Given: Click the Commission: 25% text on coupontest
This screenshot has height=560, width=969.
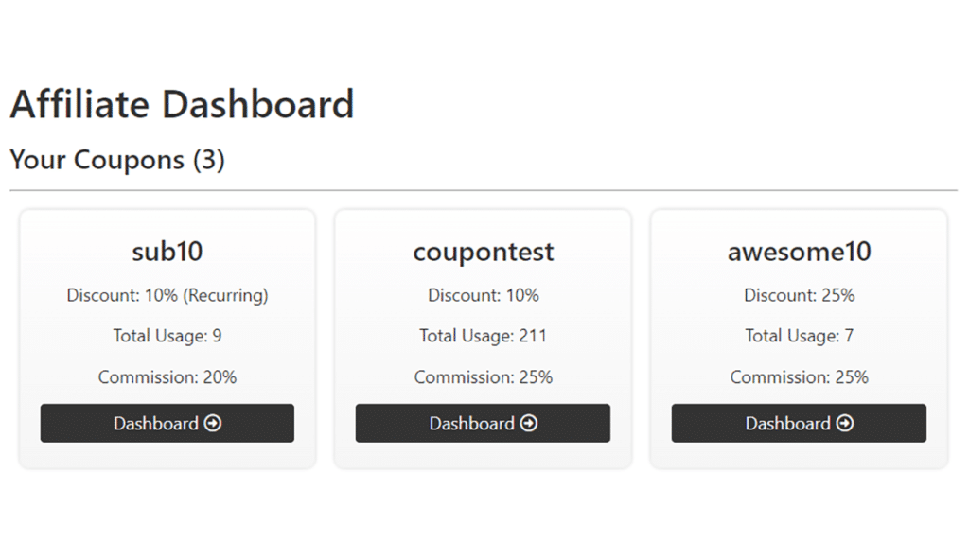Looking at the screenshot, I should (x=483, y=376).
